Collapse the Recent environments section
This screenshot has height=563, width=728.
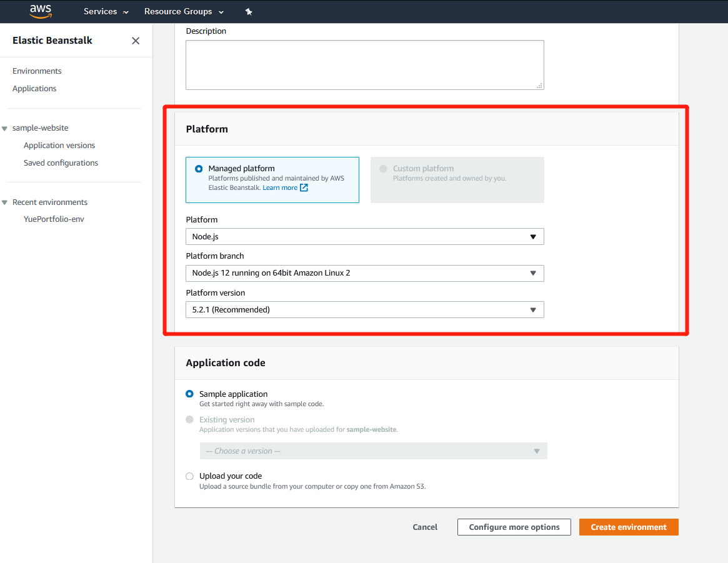pos(4,202)
